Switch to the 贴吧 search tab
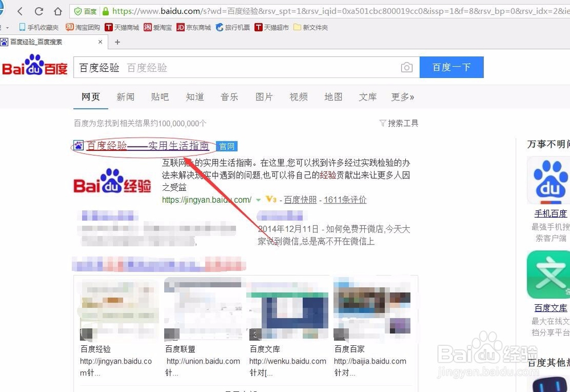 160,97
